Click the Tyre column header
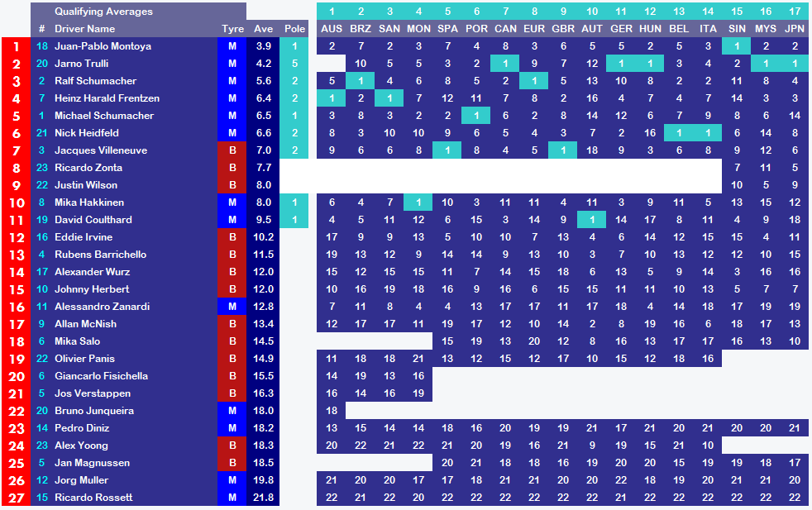 [x=232, y=29]
